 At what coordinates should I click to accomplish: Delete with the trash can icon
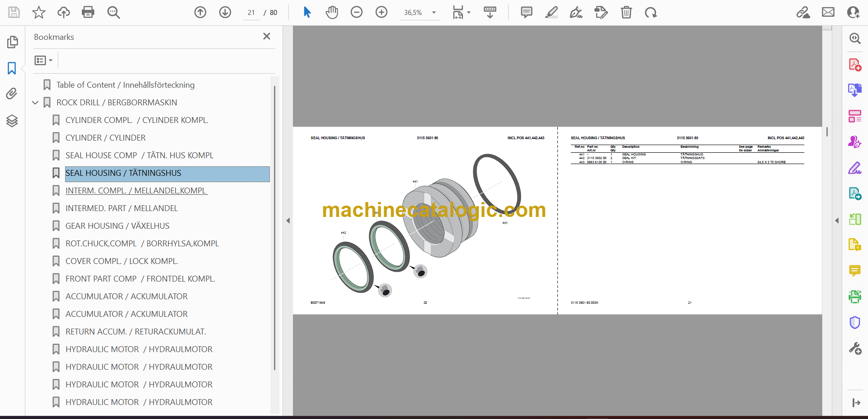pyautogui.click(x=626, y=12)
